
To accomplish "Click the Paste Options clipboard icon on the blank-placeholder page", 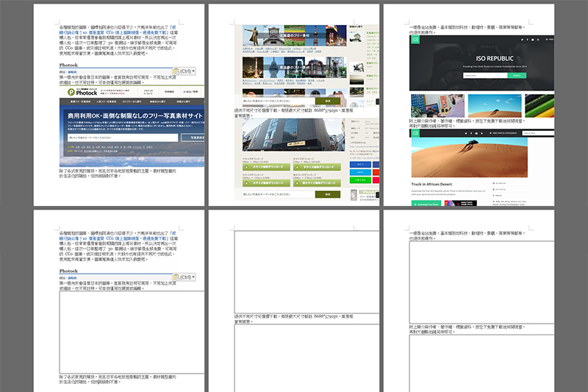I will pyautogui.click(x=176, y=277).
